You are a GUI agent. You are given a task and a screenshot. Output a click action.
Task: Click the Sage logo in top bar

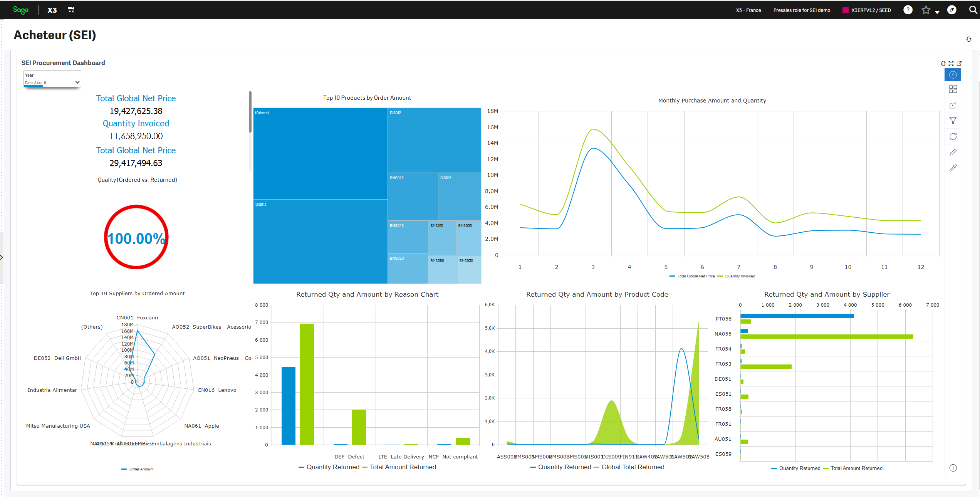click(x=21, y=10)
